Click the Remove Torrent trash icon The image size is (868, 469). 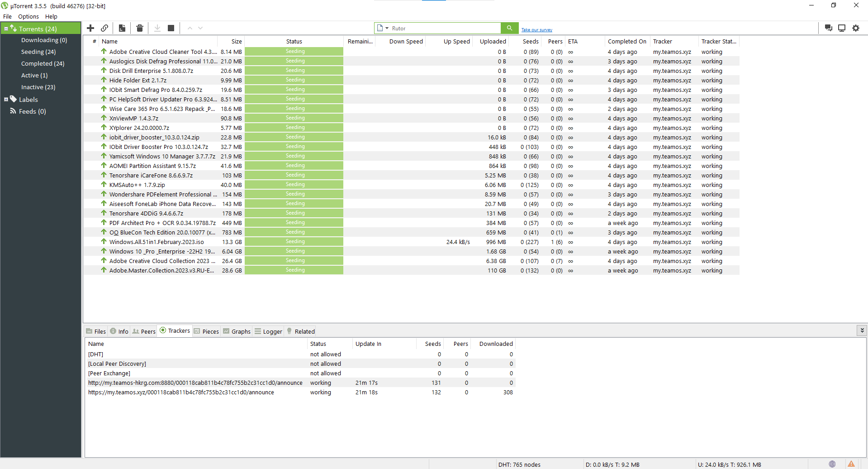[140, 28]
